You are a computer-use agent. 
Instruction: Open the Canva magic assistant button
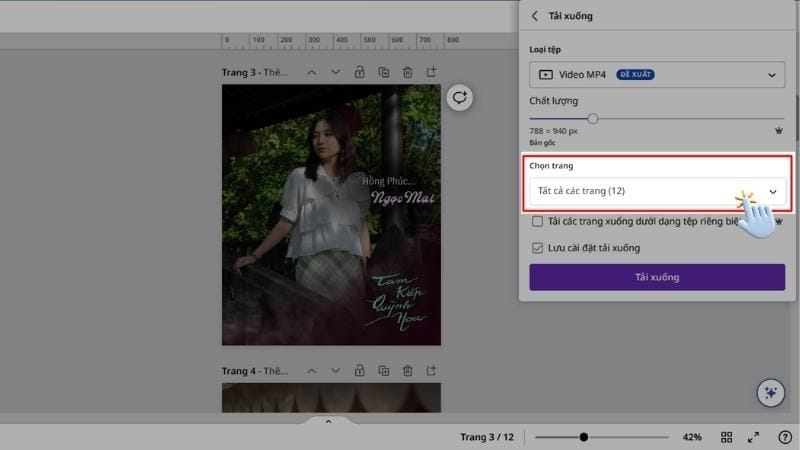pos(770,393)
